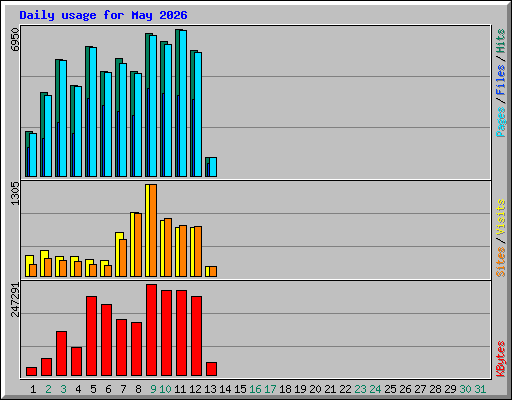Screen dimensions: 512x400
Task: Click day label '8' on the x-axis
Action: [138, 389]
